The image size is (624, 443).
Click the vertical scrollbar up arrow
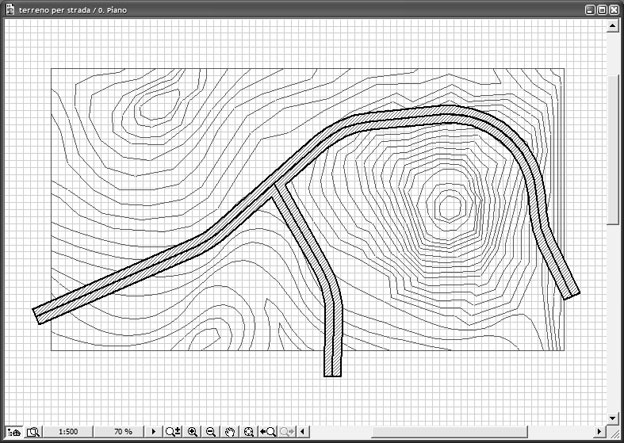[614, 26]
